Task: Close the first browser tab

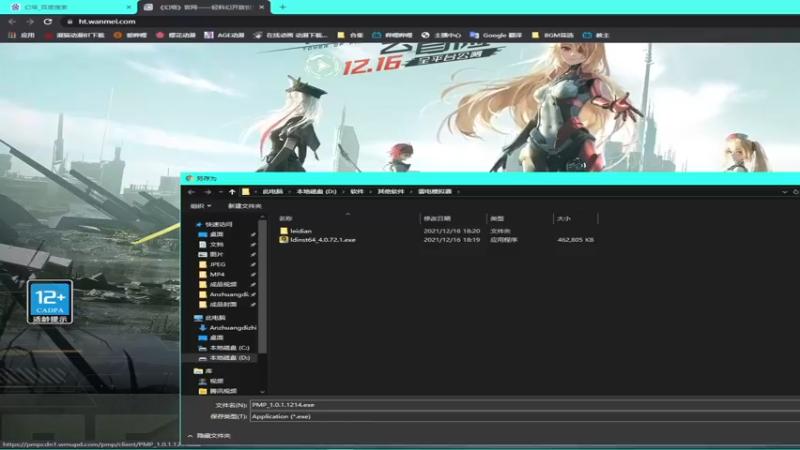Action: 129,7
